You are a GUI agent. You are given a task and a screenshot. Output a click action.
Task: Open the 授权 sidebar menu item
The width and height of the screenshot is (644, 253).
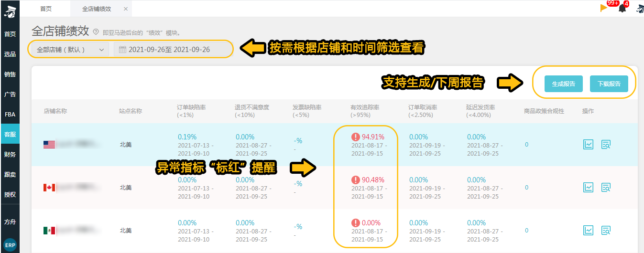10,194
